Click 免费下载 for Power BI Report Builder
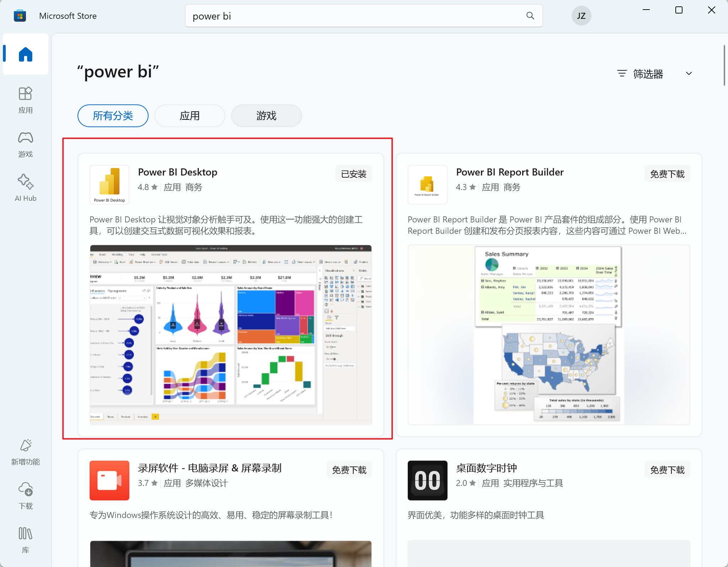The height and width of the screenshot is (567, 728). click(667, 174)
